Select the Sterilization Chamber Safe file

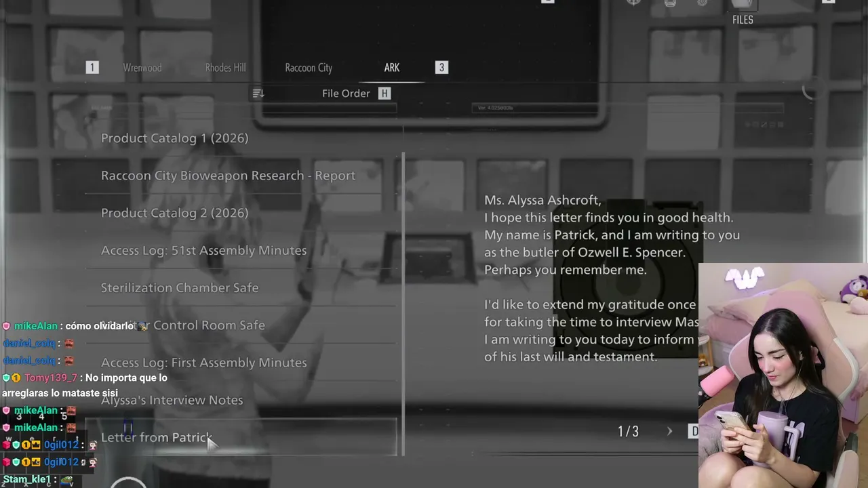pos(241,288)
